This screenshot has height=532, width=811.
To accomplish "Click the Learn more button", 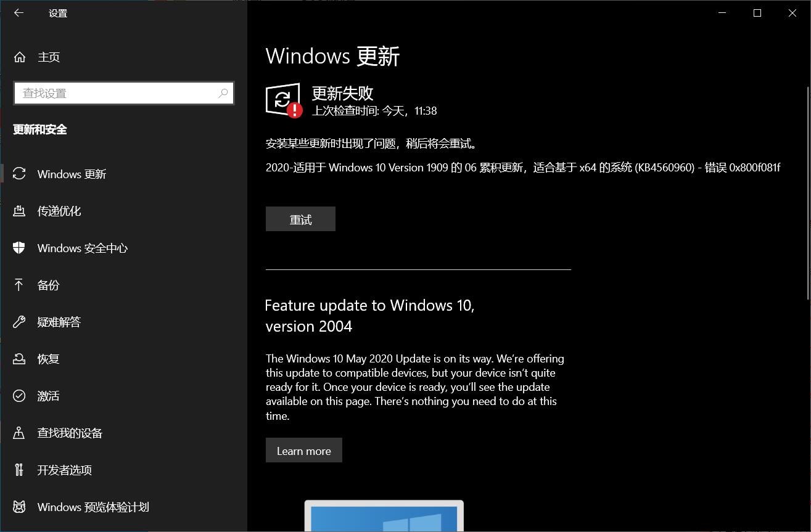I will [304, 451].
